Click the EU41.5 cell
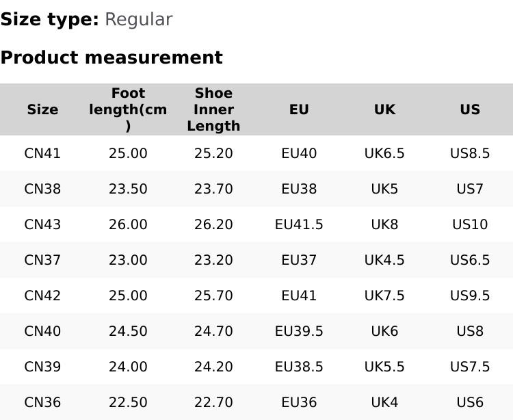Viewport: 513px width, 420px height. click(299, 224)
